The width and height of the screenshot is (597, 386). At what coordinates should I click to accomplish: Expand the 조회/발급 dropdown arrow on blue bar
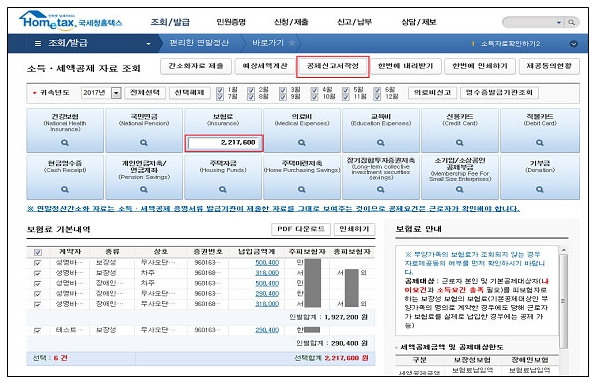(x=148, y=44)
